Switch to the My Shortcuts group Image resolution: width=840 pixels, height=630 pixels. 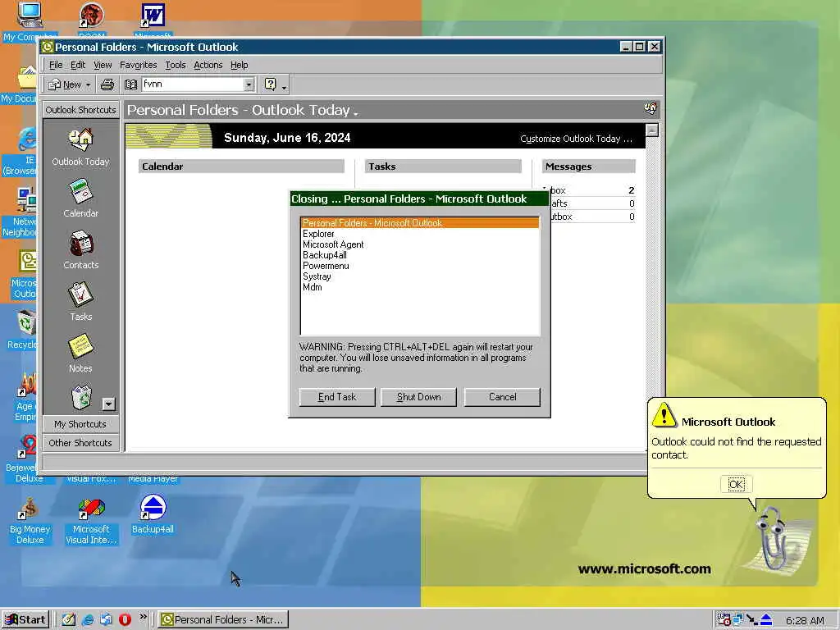tap(80, 424)
